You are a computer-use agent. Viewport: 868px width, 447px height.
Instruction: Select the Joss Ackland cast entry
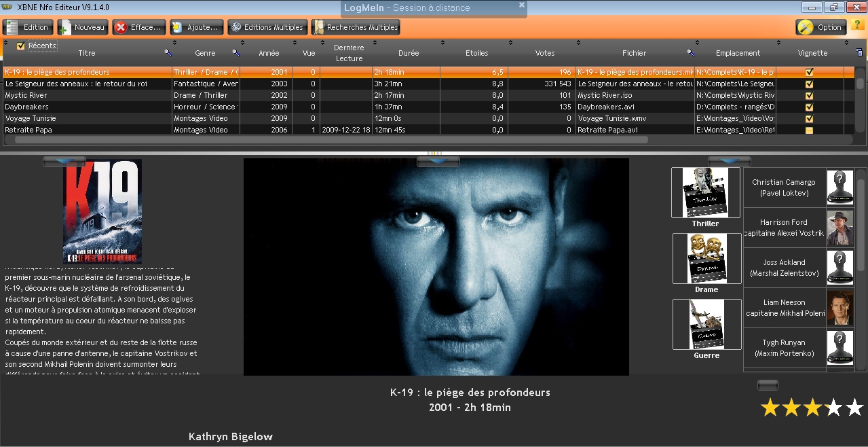784,268
